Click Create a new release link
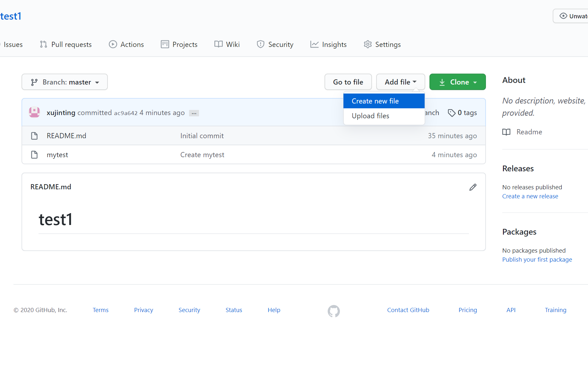The height and width of the screenshot is (368, 588). click(530, 196)
